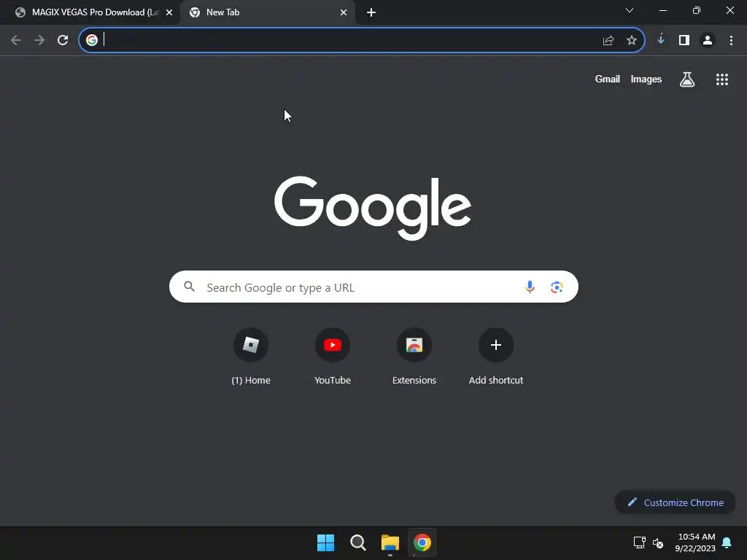Open Chrome three-dot menu
The height and width of the screenshot is (560, 747).
pos(731,41)
